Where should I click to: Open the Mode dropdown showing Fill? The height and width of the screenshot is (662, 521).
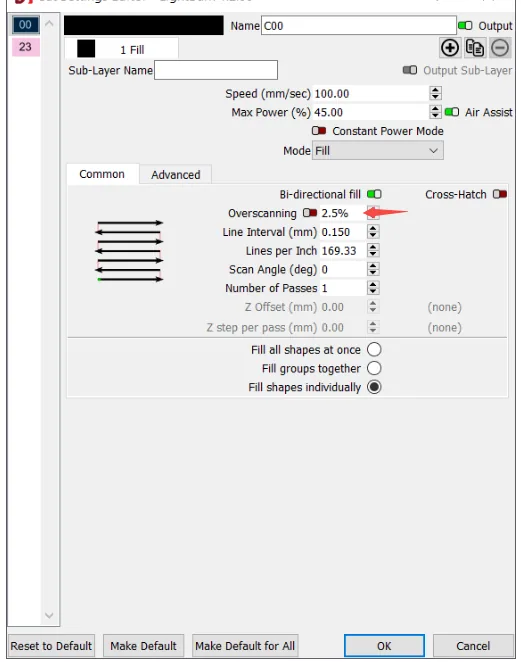tap(378, 151)
